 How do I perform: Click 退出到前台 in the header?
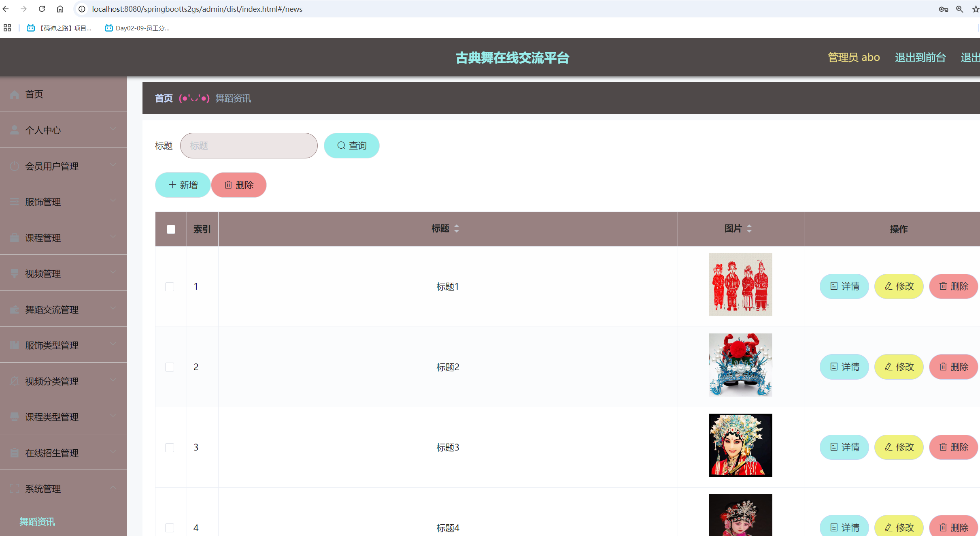click(920, 58)
